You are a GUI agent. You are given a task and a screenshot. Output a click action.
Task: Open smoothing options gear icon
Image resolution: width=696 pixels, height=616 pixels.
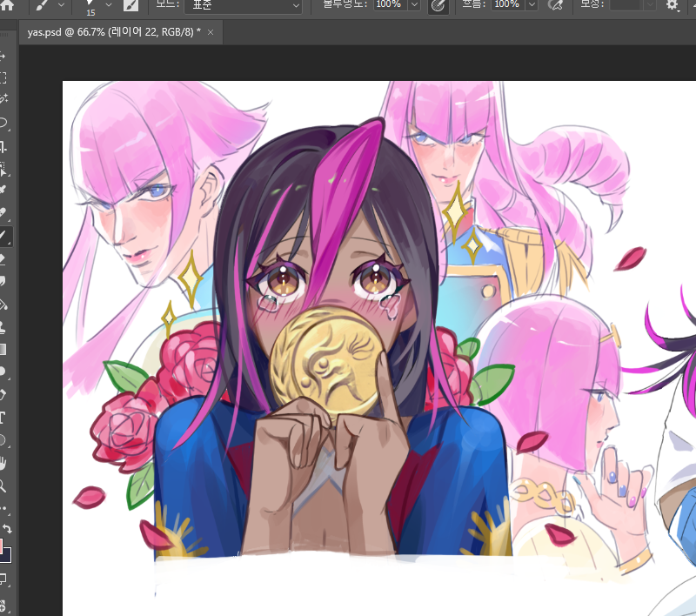[672, 5]
